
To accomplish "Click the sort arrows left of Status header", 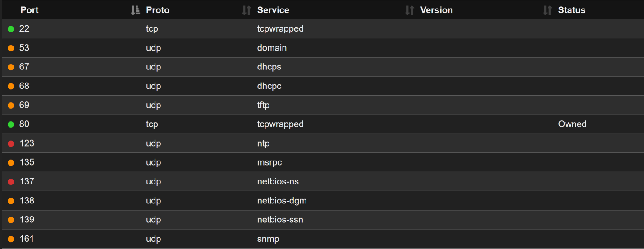I will [x=547, y=10].
